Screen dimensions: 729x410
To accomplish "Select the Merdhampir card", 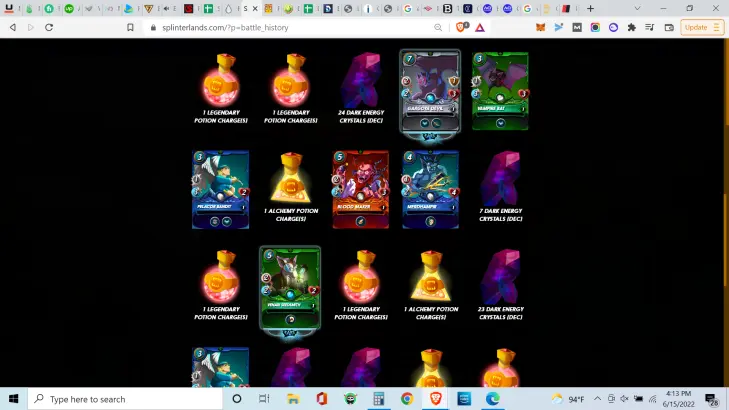I will (431, 190).
